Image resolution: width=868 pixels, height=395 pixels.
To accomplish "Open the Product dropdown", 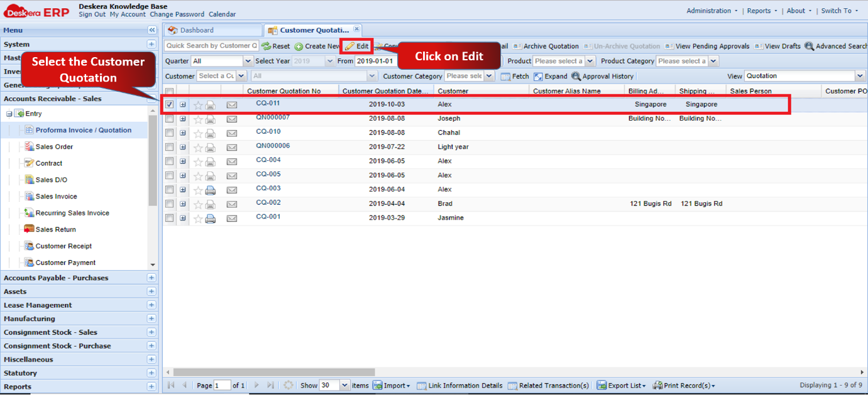I will click(590, 61).
